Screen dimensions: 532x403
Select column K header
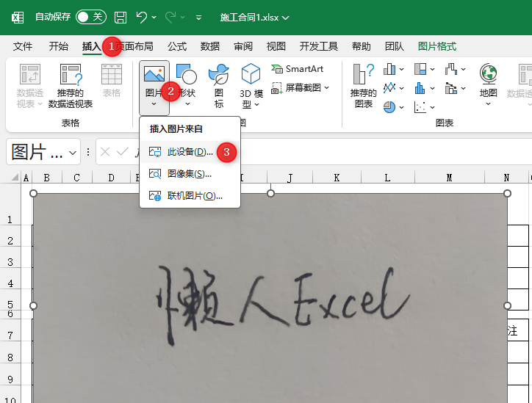pyautogui.click(x=337, y=178)
